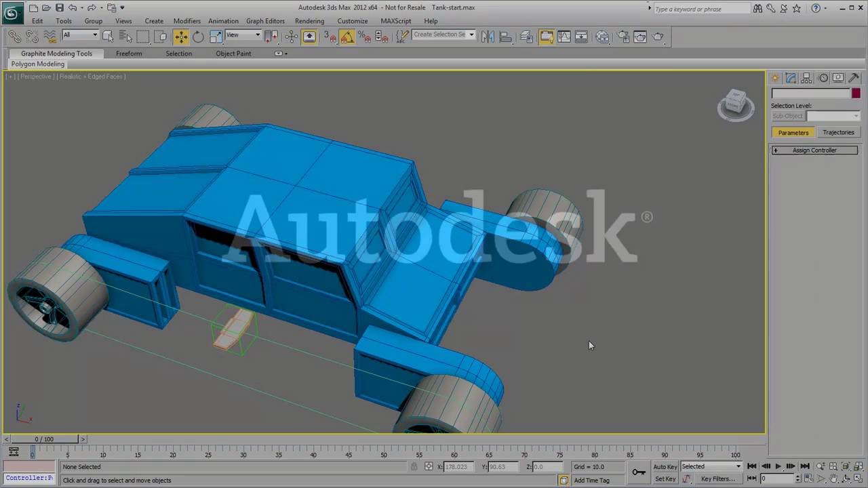Toggle the Percent Snap button
Viewport: 868px width, 488px height.
365,37
